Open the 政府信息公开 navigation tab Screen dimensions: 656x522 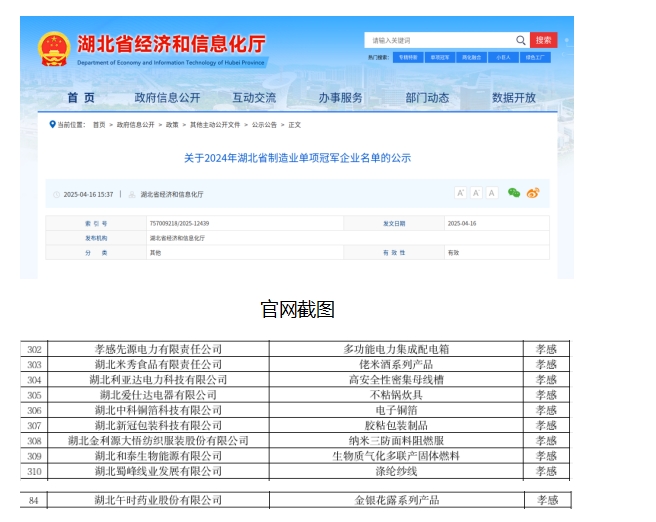click(x=167, y=98)
